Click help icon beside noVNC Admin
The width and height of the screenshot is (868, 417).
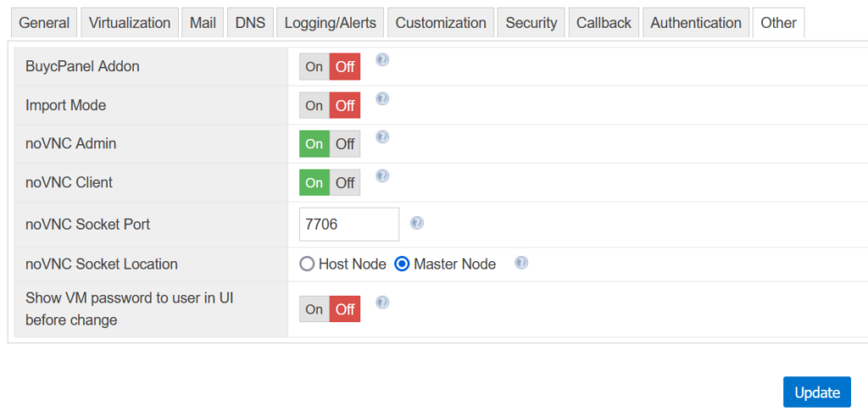382,136
